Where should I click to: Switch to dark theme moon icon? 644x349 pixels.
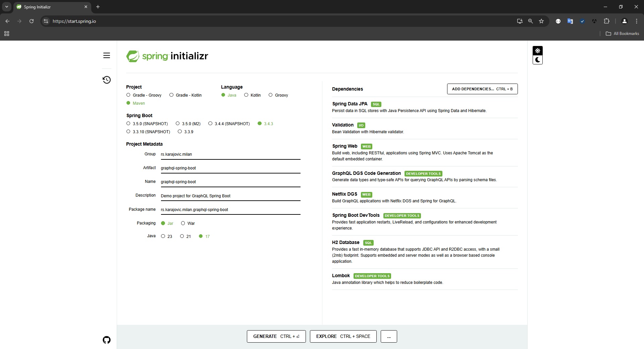click(537, 60)
